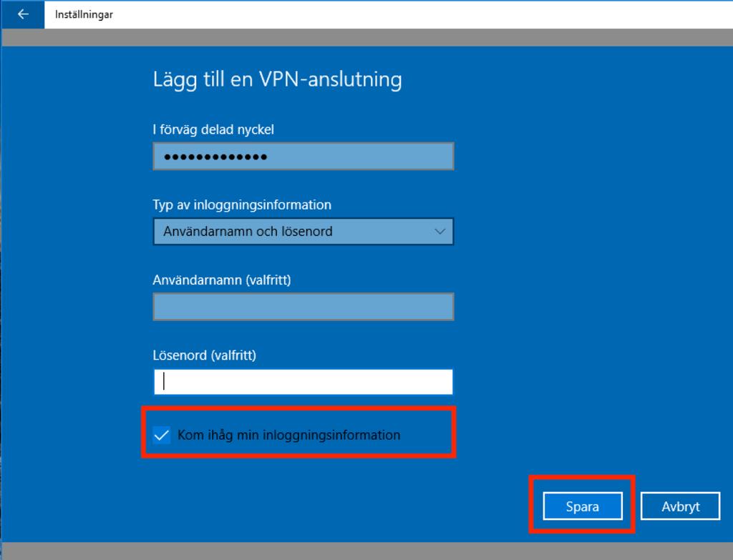The image size is (733, 560).
Task: Click the Inställningar window title
Action: point(84,14)
